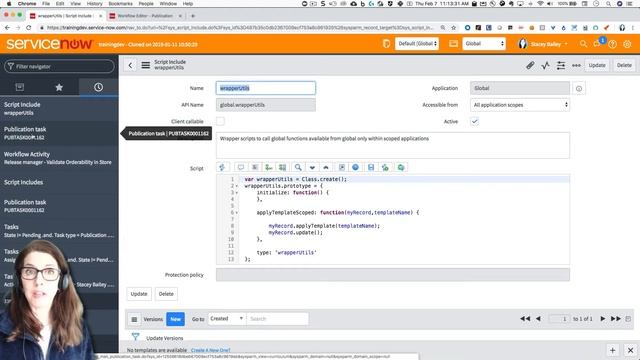
Task: Open Script Includes history entry
Action: click(x=59, y=182)
